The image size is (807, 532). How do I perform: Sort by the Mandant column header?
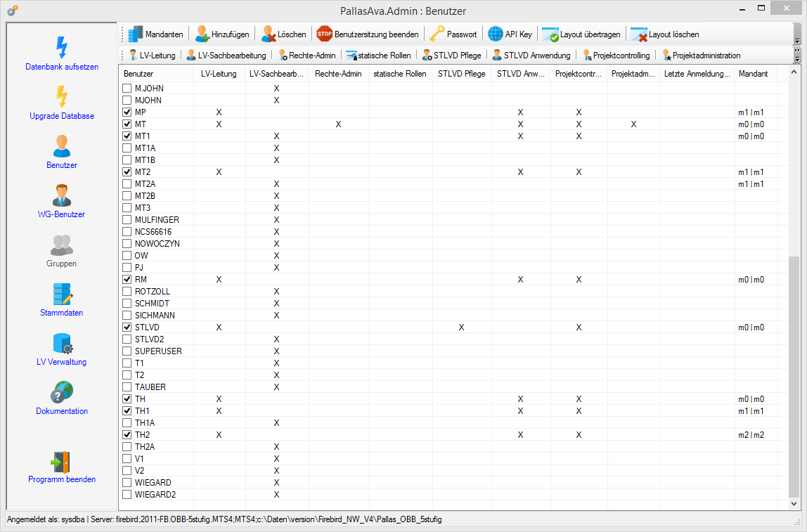(x=755, y=74)
